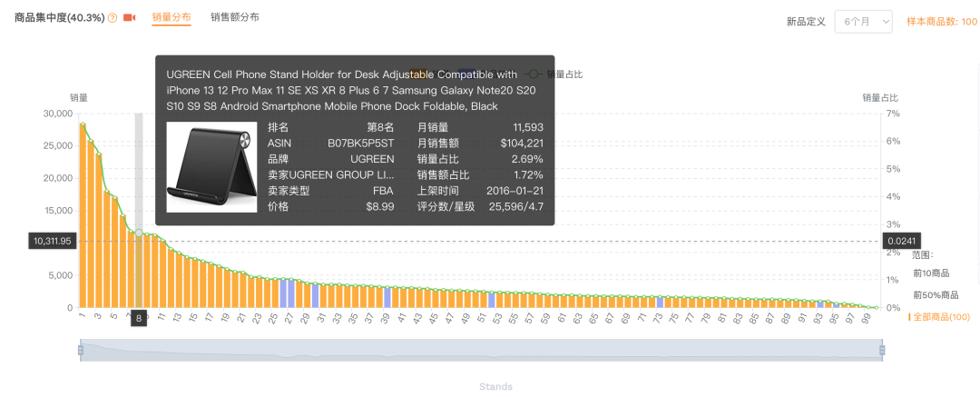
Task: Click the x-axis label 11
Action: coord(162,317)
